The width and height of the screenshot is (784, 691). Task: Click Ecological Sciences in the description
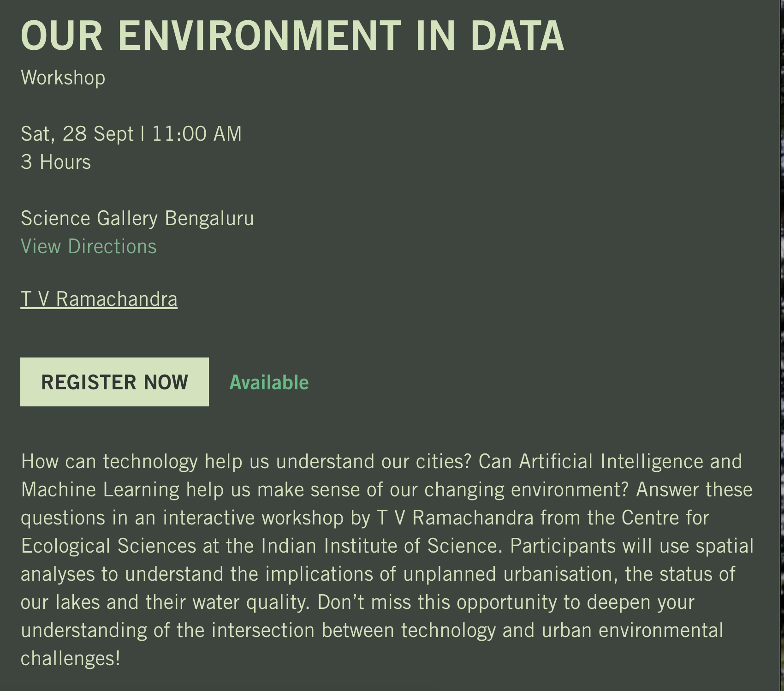pyautogui.click(x=109, y=546)
